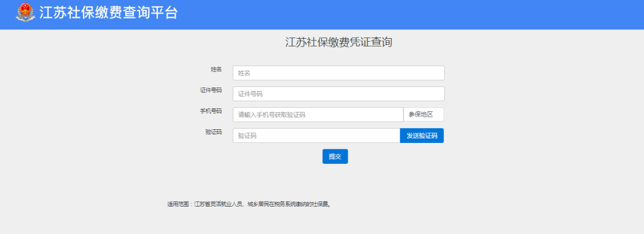Viewport: 644px width, 234px height.
Task: Click the 姓名 field label
Action: coord(216,69)
